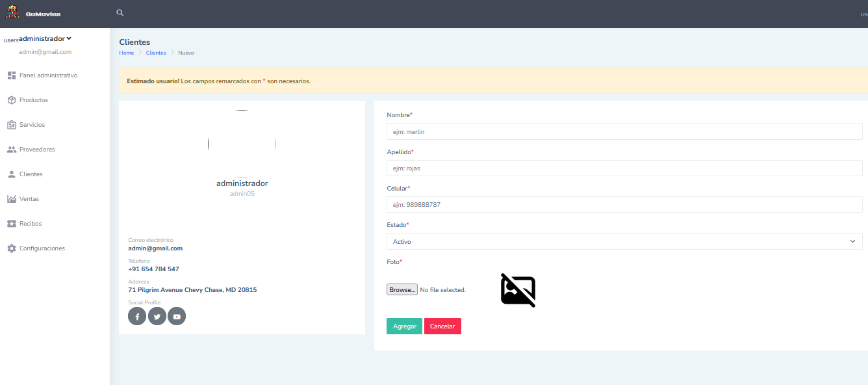Open Recibos section in sidebar

point(31,224)
